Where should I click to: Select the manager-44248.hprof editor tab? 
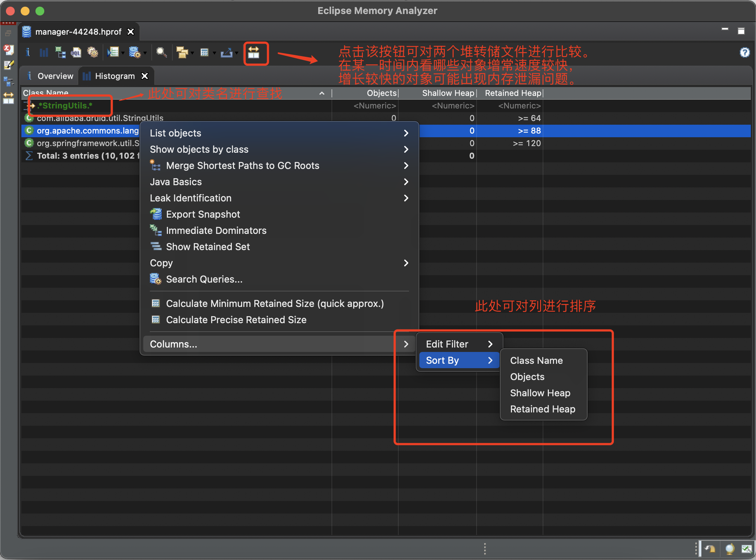pyautogui.click(x=78, y=32)
